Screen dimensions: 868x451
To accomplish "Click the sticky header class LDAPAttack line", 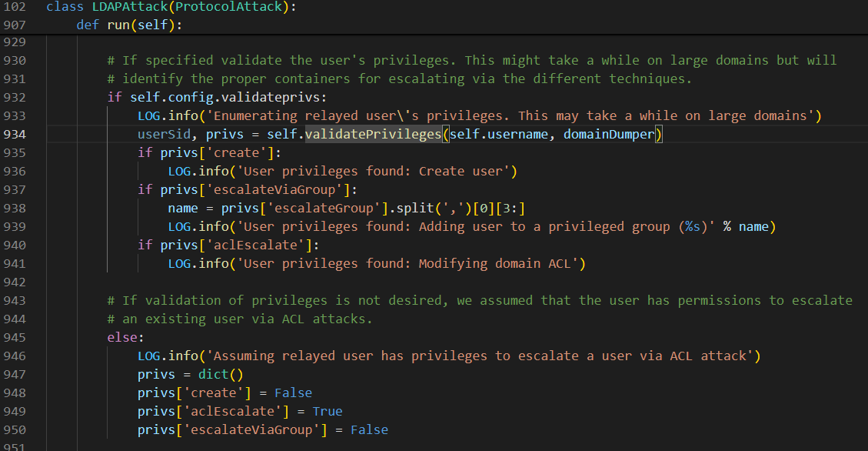I will 170,7.
